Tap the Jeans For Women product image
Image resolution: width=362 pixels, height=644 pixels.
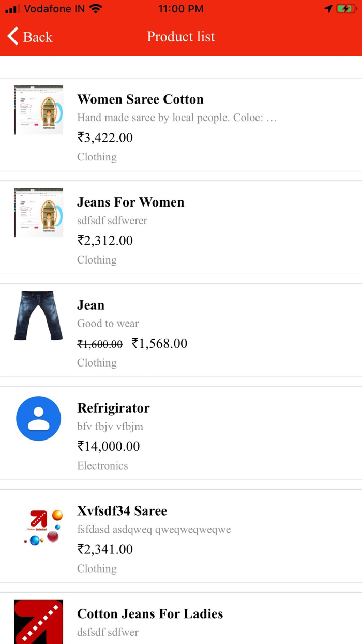(x=38, y=212)
